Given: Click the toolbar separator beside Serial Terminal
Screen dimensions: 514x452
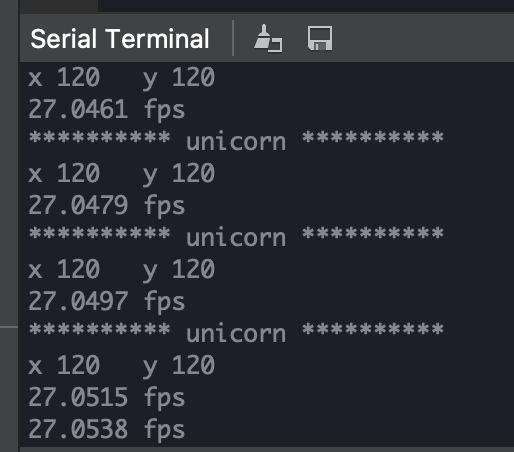Looking at the screenshot, I should coord(233,38).
